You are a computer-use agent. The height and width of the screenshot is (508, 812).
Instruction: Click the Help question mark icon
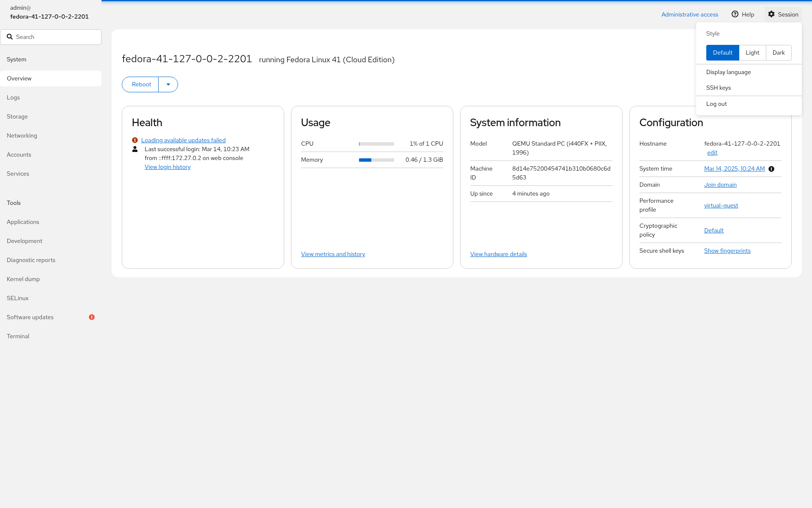pyautogui.click(x=735, y=14)
